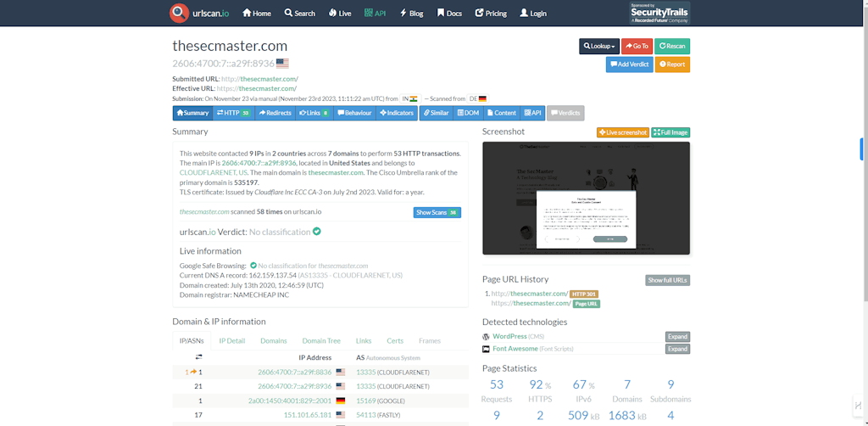Click the green Rescan button
This screenshot has height=426, width=868.
pyautogui.click(x=672, y=46)
